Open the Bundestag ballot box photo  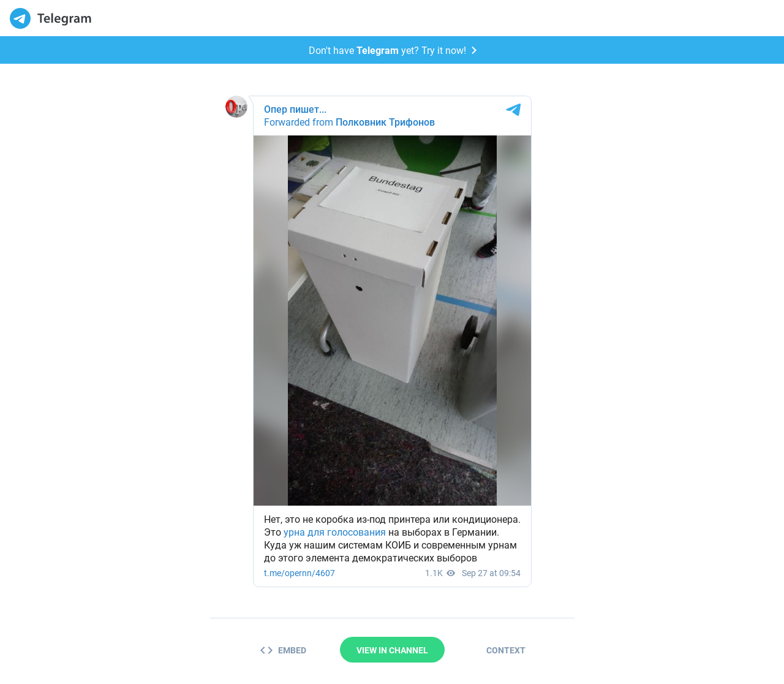392,321
